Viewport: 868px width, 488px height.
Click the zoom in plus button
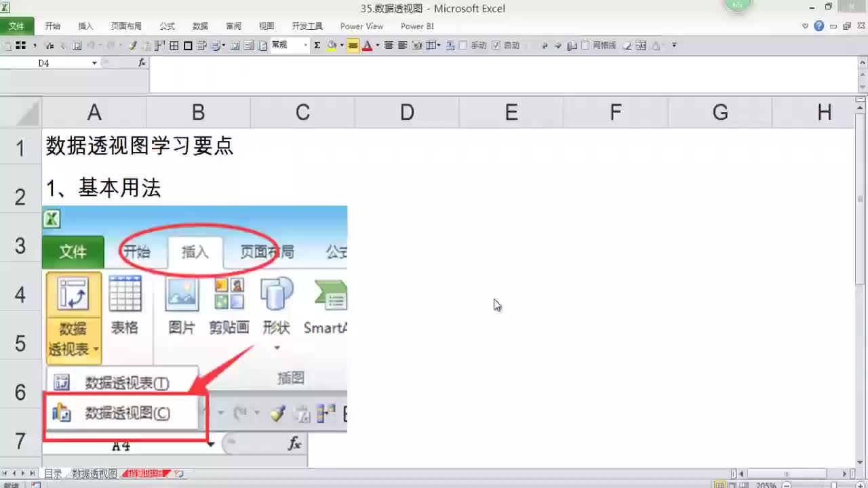tap(860, 485)
